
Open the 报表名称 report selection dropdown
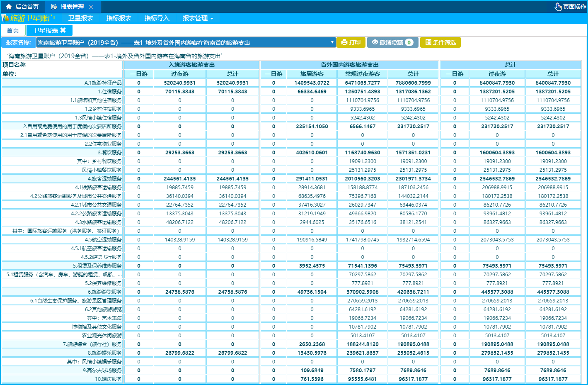click(186, 43)
